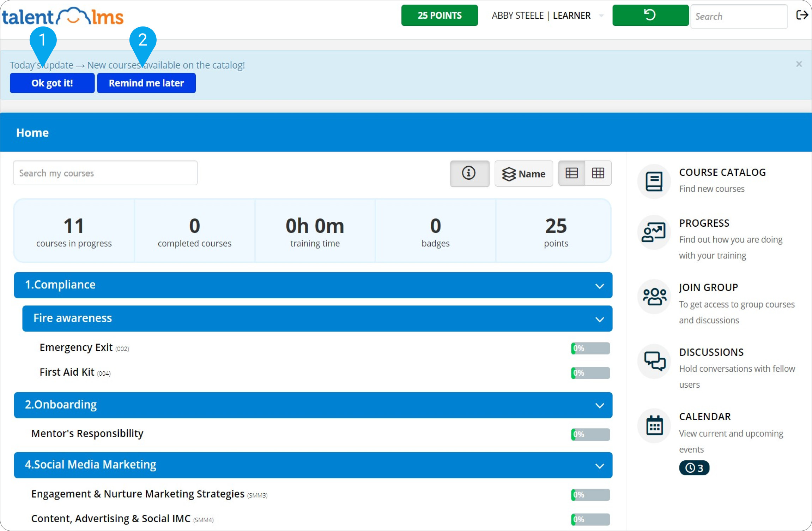Image resolution: width=812 pixels, height=531 pixels.
Task: Click the 2.Onboarding category title
Action: point(61,404)
